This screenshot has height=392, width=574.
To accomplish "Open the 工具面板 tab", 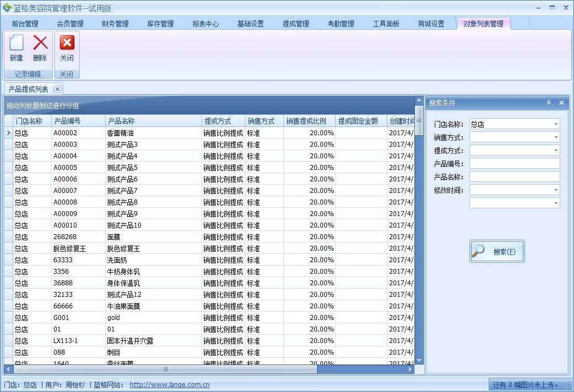I will point(386,24).
